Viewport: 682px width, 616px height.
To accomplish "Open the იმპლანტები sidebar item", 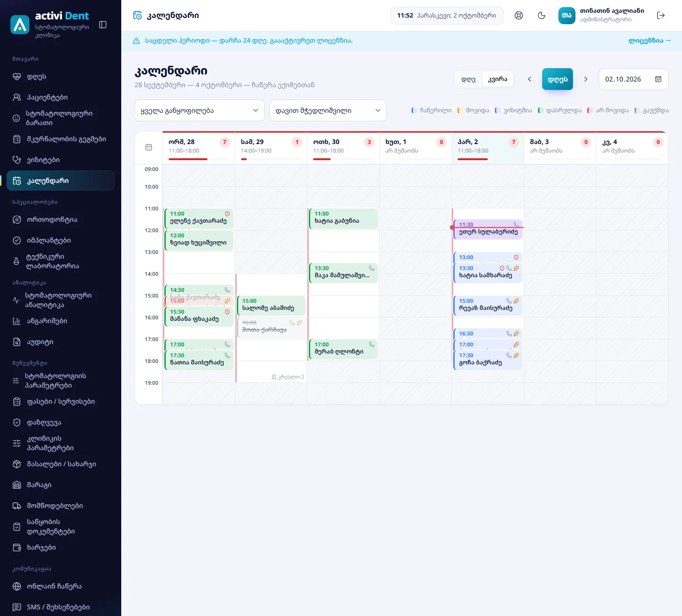I will pyautogui.click(x=61, y=240).
